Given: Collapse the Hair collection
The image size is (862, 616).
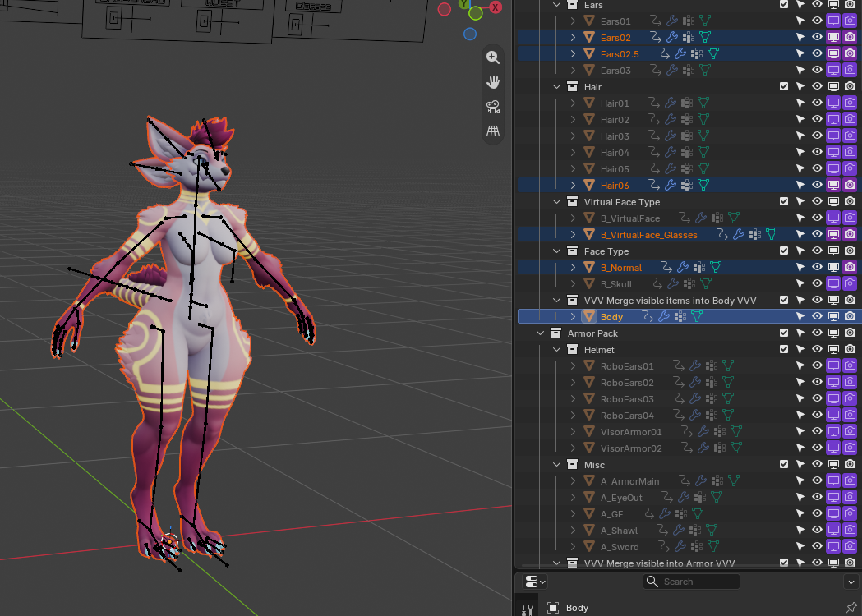Looking at the screenshot, I should click(x=556, y=87).
